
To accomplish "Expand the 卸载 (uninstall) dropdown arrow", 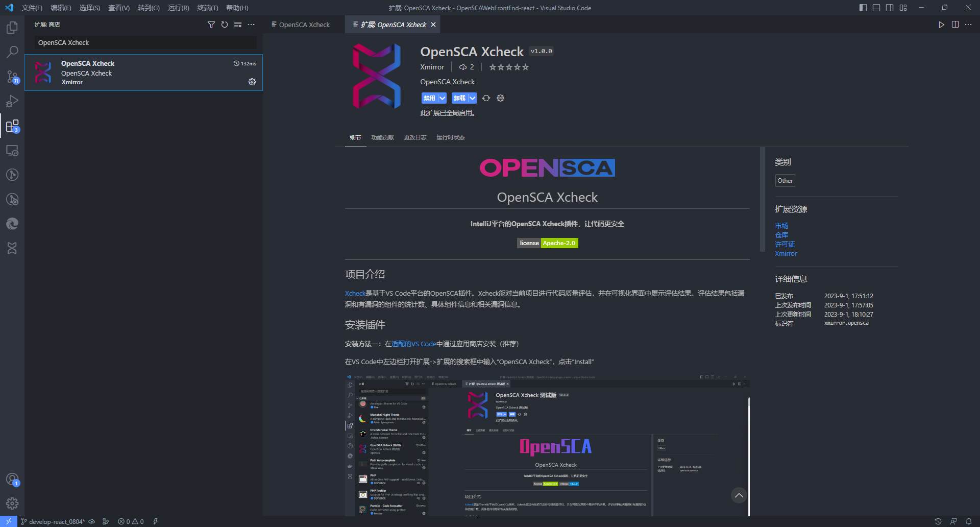I will [472, 98].
